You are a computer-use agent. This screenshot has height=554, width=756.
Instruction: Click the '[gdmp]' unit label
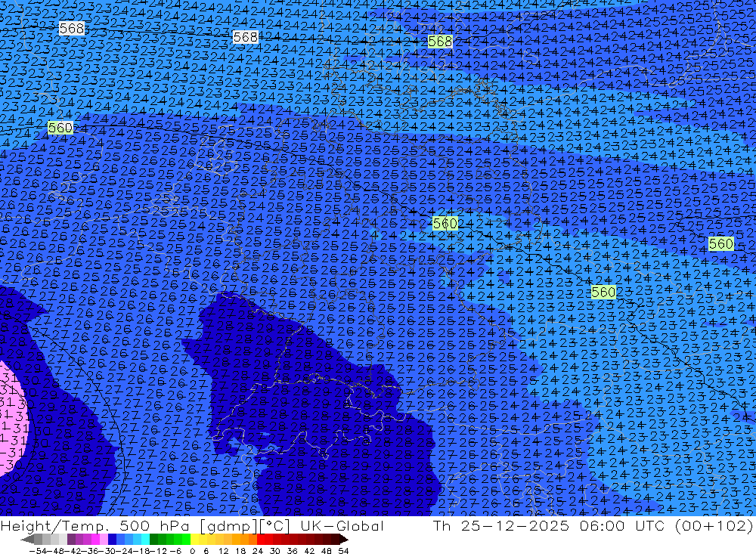click(x=230, y=526)
